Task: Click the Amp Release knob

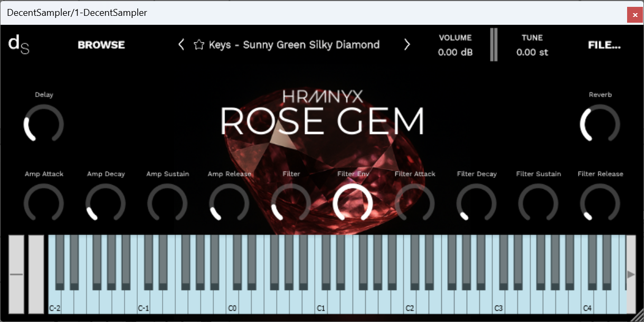Action: [x=229, y=204]
